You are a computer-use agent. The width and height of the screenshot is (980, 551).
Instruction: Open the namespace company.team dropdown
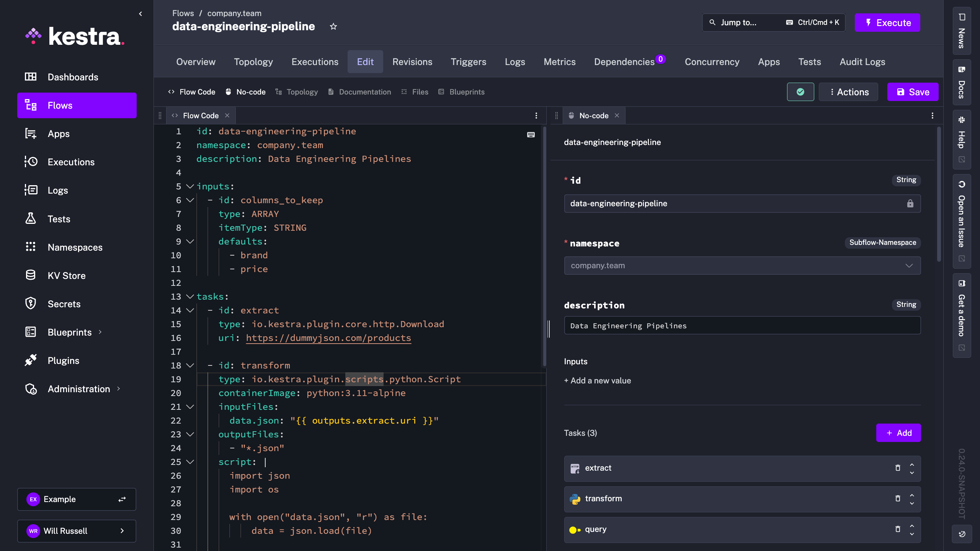(742, 266)
